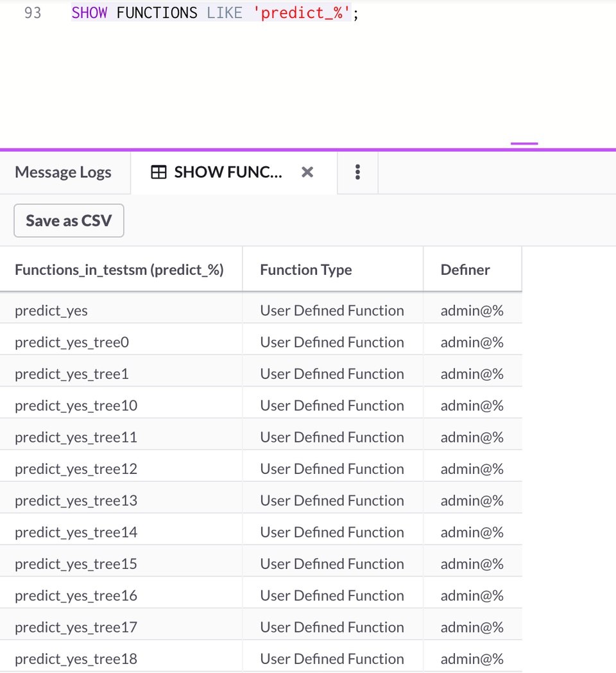
Task: Click the User Defined Function cell for predict_yes_tree1
Action: point(332,373)
